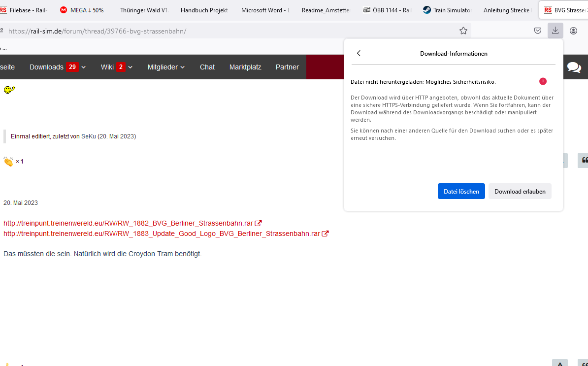Image resolution: width=588 pixels, height=366 pixels.
Task: Click the clapping hands reaction emoji
Action: pyautogui.click(x=8, y=162)
